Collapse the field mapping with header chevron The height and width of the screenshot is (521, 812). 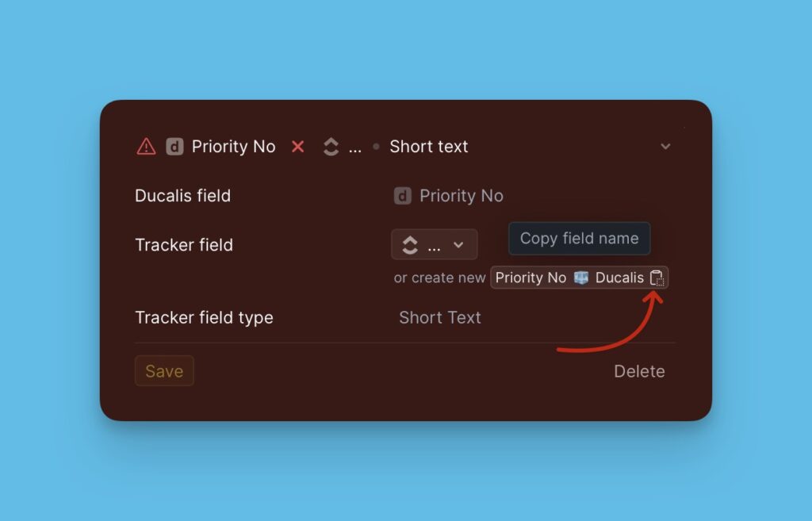[x=665, y=147]
